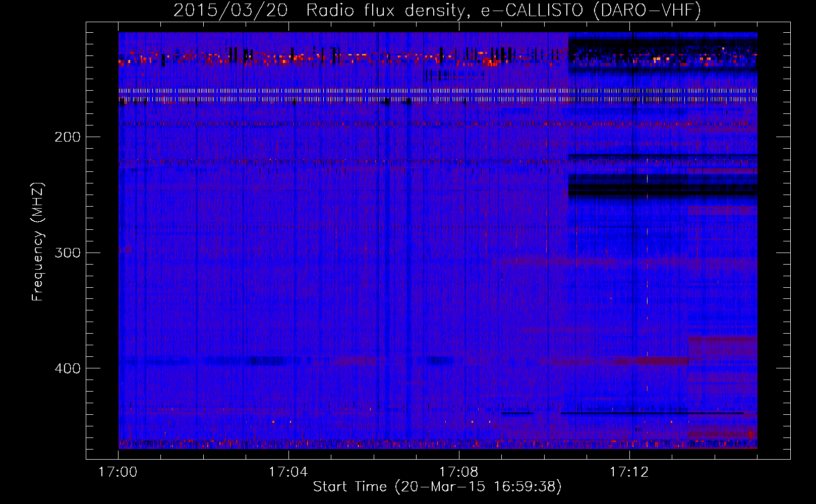Click the date "2015/03/20" in the title
Image resolution: width=816 pixels, height=504 pixels.
pyautogui.click(x=230, y=11)
